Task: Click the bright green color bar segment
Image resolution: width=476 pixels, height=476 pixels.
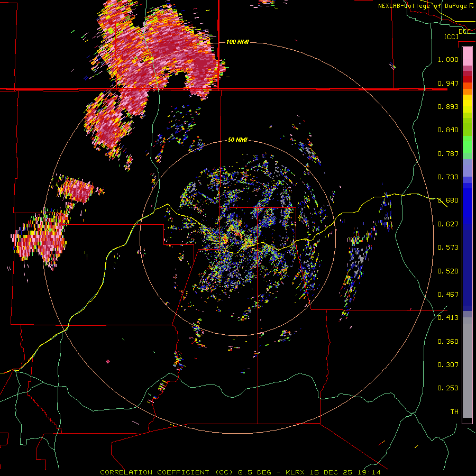Action: click(467, 144)
